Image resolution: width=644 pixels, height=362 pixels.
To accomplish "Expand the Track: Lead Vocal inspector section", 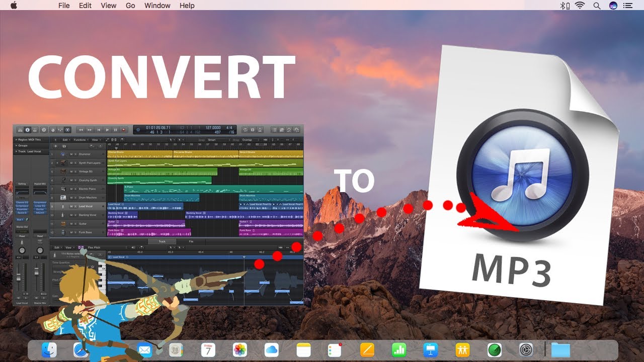I will pos(16,151).
